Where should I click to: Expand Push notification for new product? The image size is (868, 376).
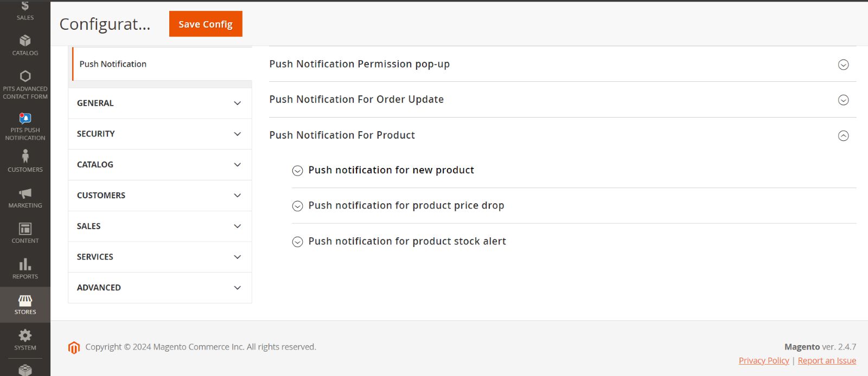pos(574,170)
